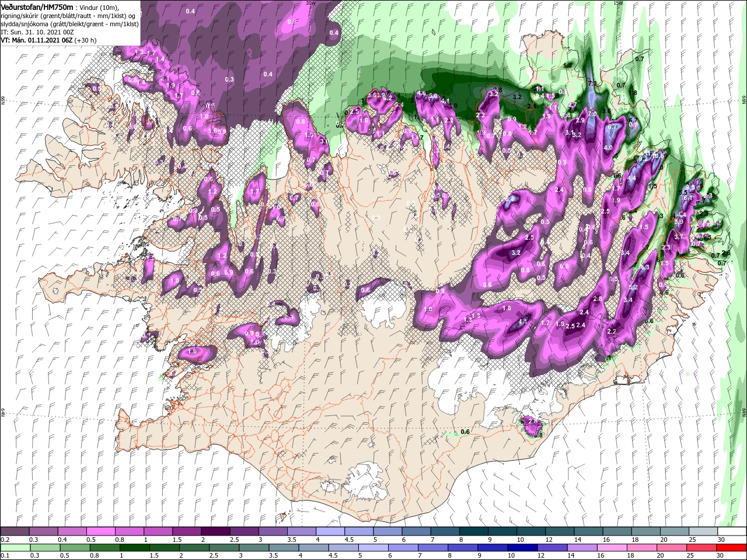
Task: Click the "0.1" label in the rain legend row
Action: click(x=5, y=555)
